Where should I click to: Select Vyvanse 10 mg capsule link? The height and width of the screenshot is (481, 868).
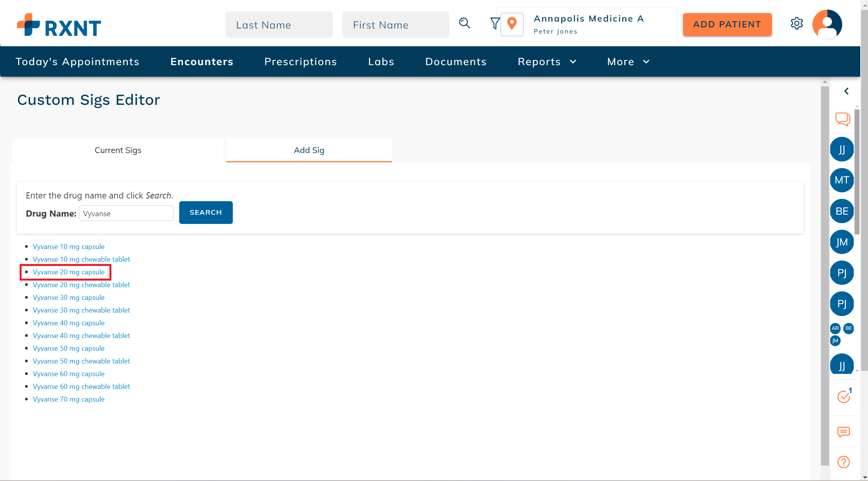click(x=69, y=247)
